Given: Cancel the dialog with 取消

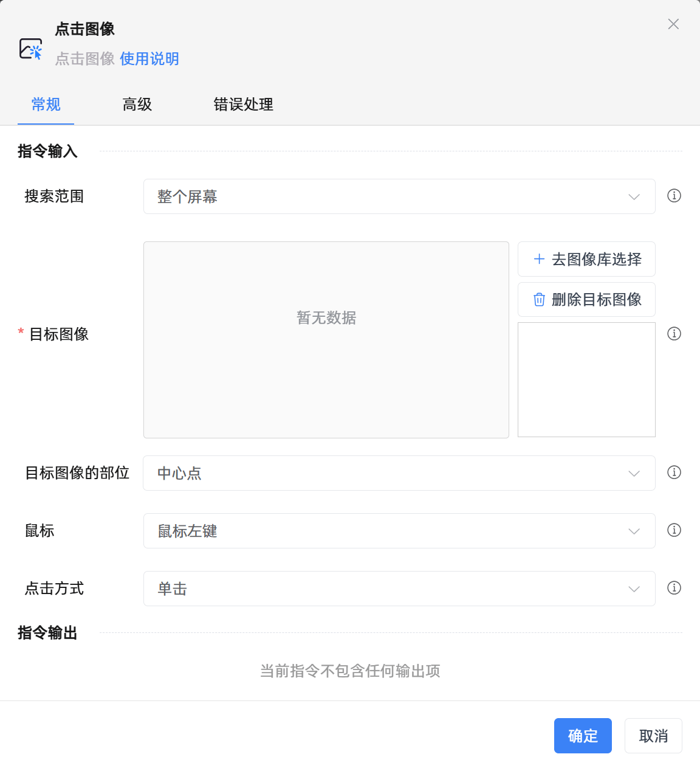Looking at the screenshot, I should point(653,736).
